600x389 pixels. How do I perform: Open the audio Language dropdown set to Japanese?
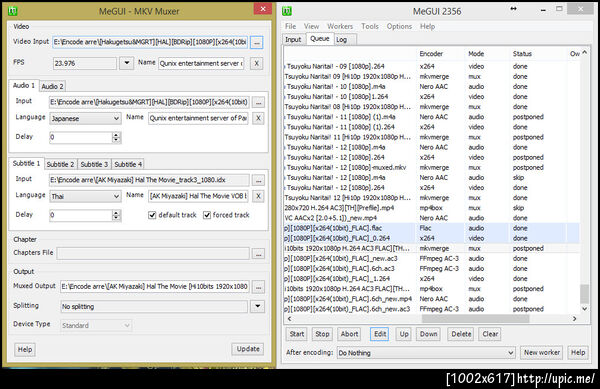point(85,119)
